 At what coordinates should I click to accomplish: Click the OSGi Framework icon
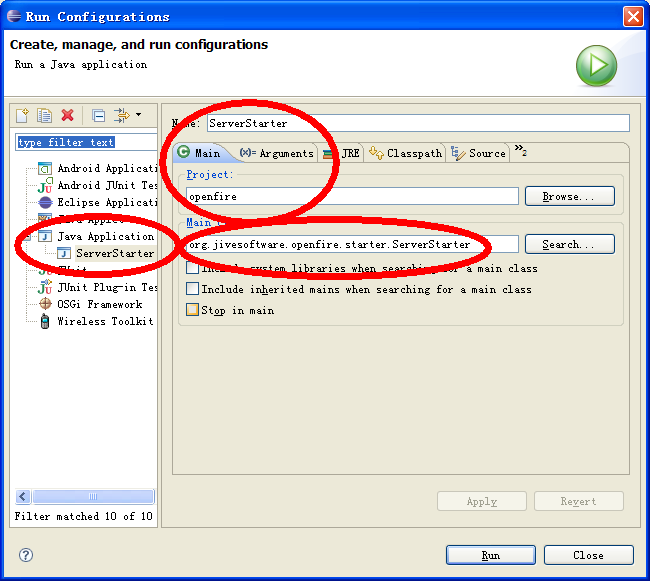point(45,304)
